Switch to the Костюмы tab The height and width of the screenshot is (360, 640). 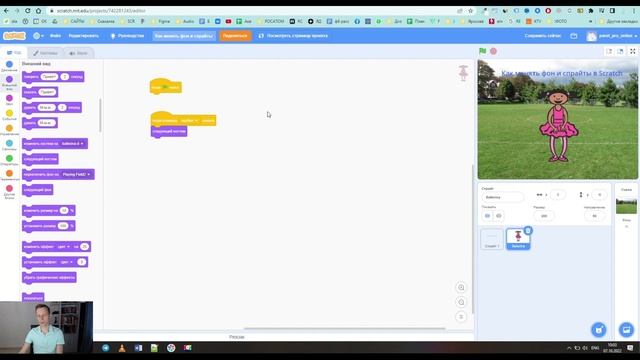[x=45, y=53]
